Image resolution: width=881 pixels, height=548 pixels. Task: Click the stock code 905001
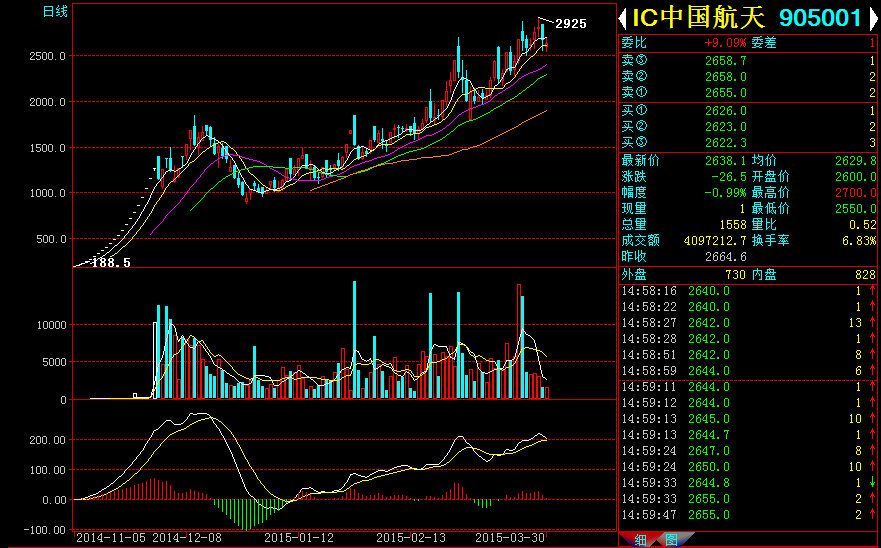[820, 18]
